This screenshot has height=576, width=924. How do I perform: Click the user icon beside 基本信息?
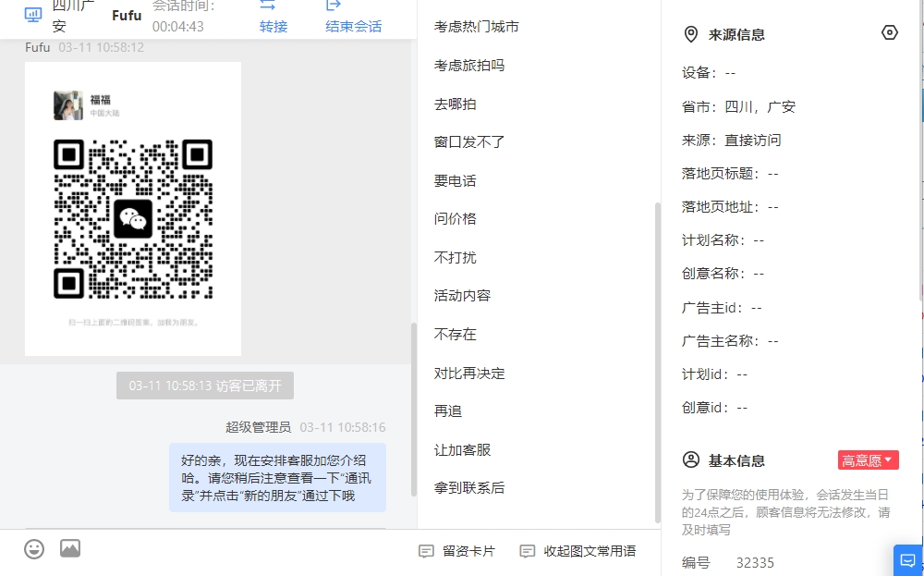click(x=690, y=460)
